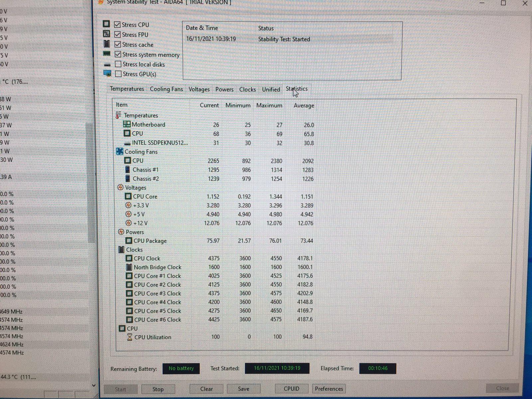This screenshot has width=532, height=399.
Task: Click the Save button
Action: (x=243, y=389)
